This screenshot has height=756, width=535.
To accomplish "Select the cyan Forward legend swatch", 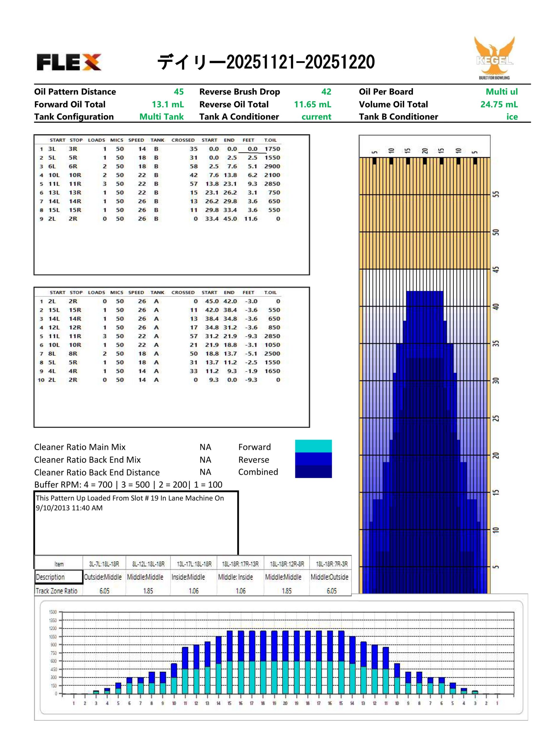I will coord(313,446).
